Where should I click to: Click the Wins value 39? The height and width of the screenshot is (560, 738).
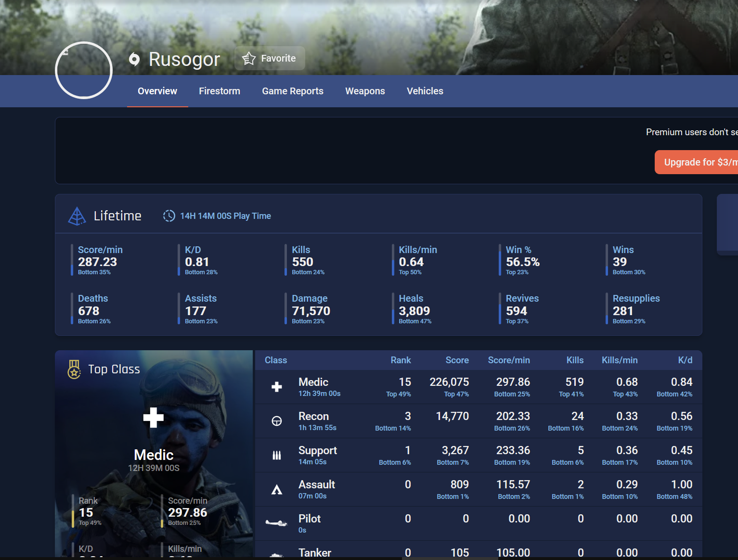coord(620,262)
